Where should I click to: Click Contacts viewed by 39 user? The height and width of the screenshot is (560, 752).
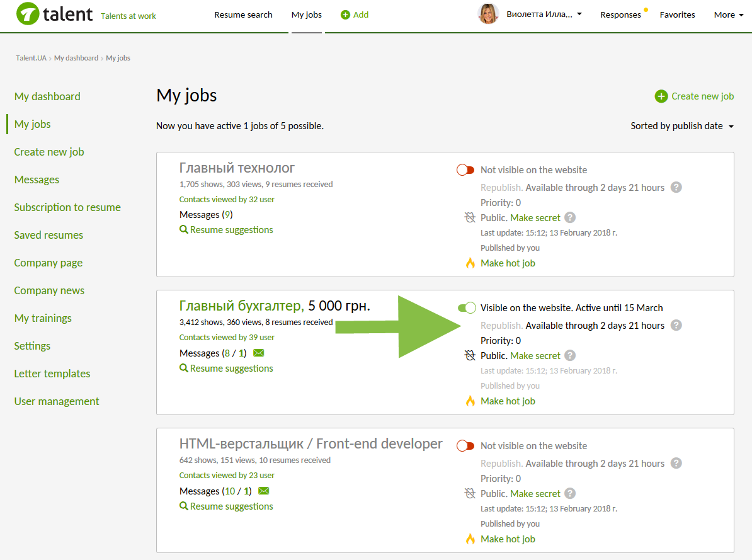(x=227, y=338)
